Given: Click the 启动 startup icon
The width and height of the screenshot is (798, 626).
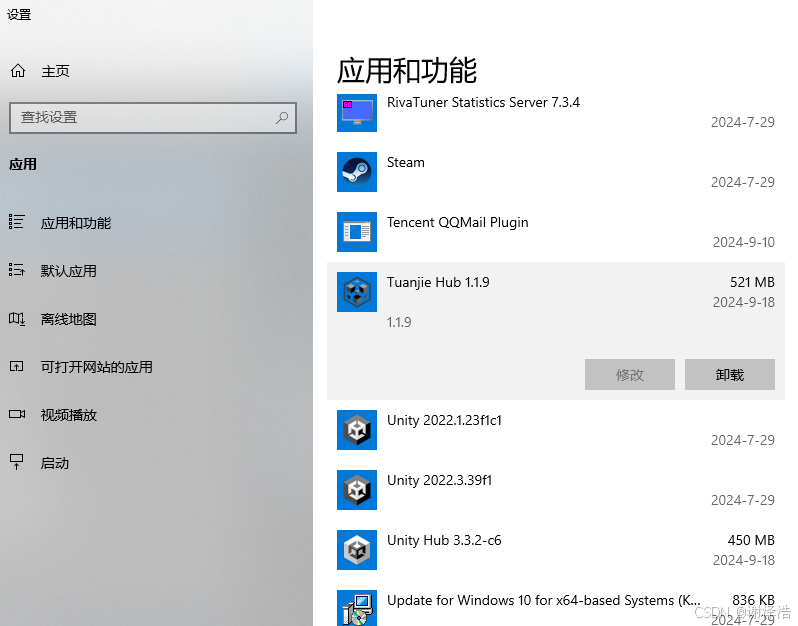Looking at the screenshot, I should coord(16,462).
